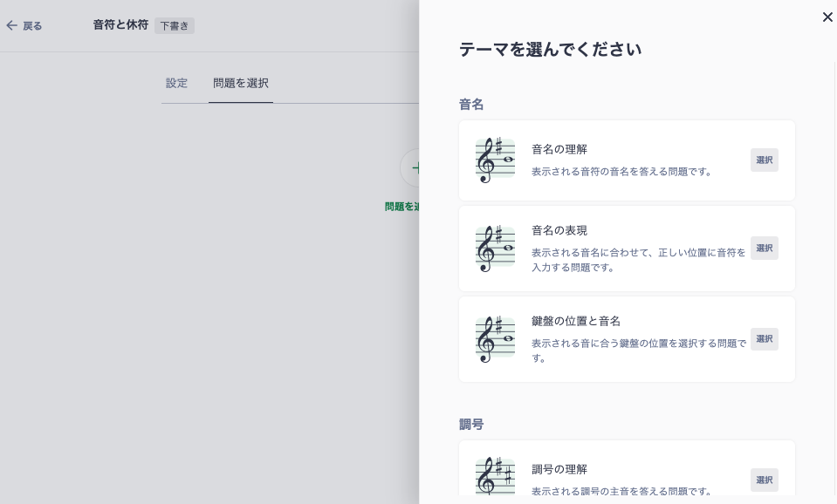Select the 調号の理解 theme

pyautogui.click(x=764, y=480)
